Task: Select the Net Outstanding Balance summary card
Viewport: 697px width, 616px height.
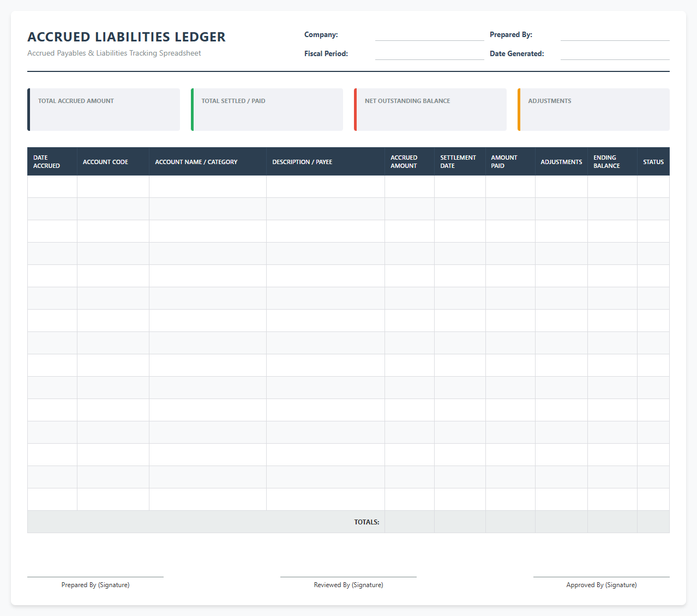Action: click(x=430, y=110)
